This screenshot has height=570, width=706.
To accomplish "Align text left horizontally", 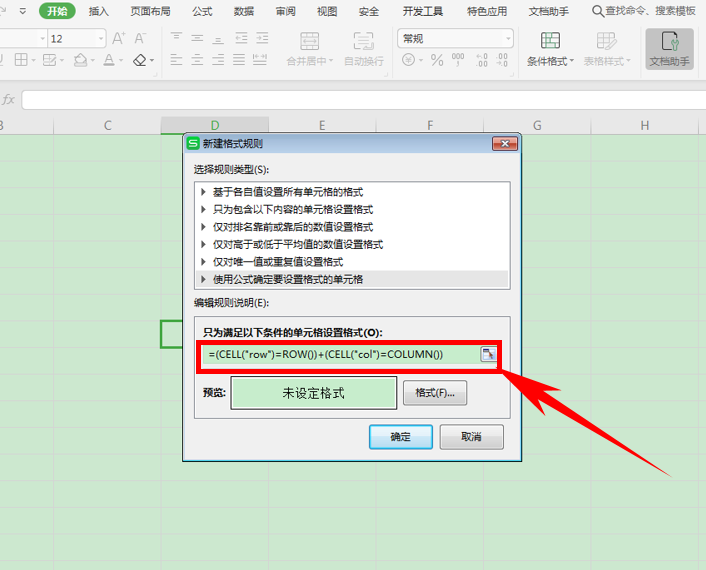I will [x=176, y=59].
